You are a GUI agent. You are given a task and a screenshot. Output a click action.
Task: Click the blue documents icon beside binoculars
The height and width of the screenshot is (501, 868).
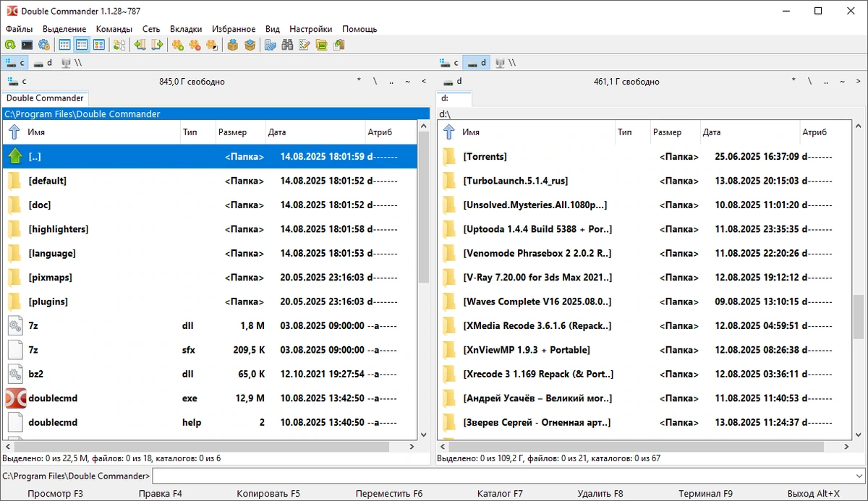[271, 45]
